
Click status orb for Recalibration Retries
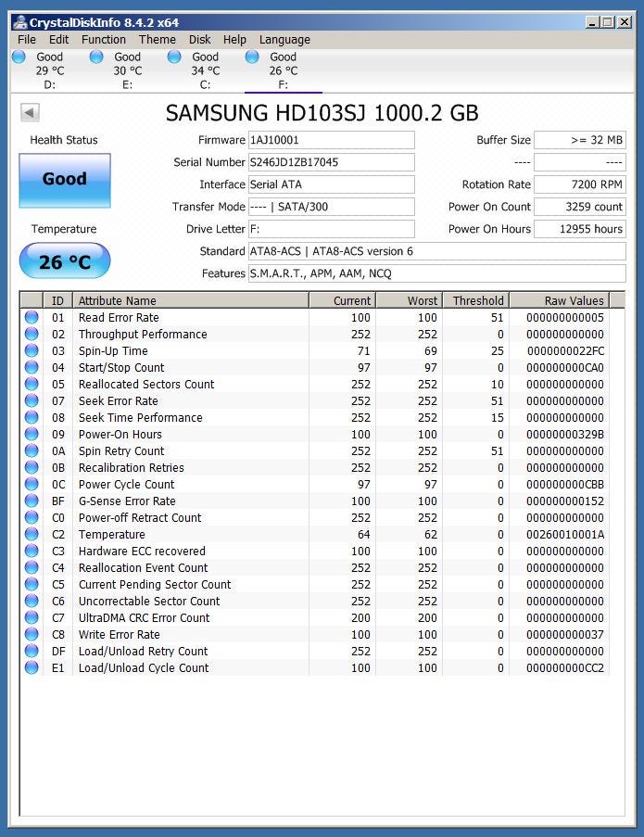pos(32,467)
